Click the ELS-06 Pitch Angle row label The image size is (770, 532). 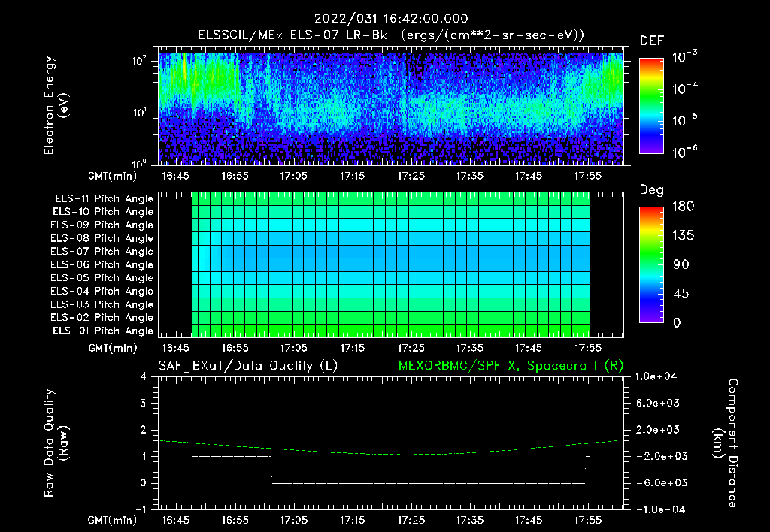tap(102, 265)
